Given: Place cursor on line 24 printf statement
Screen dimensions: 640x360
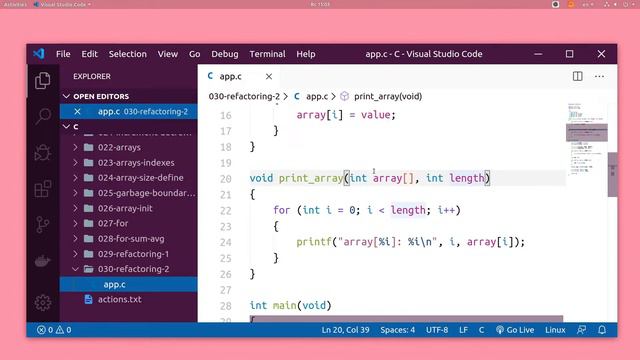Looking at the screenshot, I should pos(410,242).
